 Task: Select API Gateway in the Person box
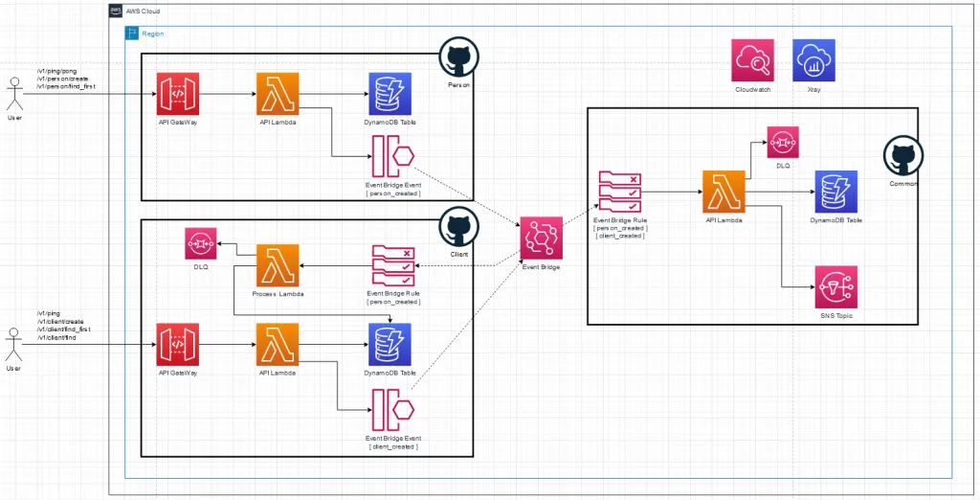178,94
